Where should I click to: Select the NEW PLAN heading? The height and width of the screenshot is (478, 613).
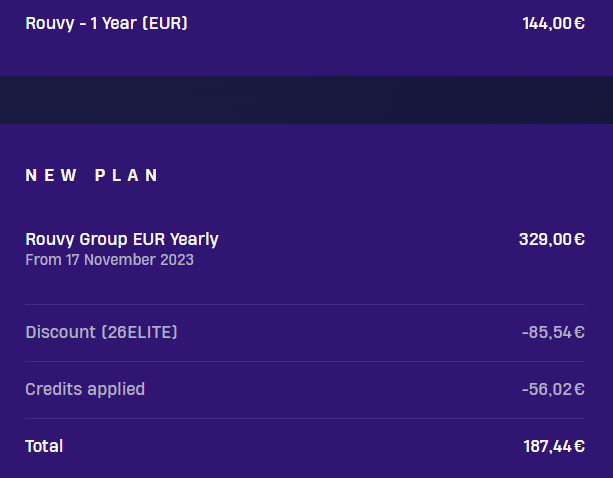click(92, 175)
